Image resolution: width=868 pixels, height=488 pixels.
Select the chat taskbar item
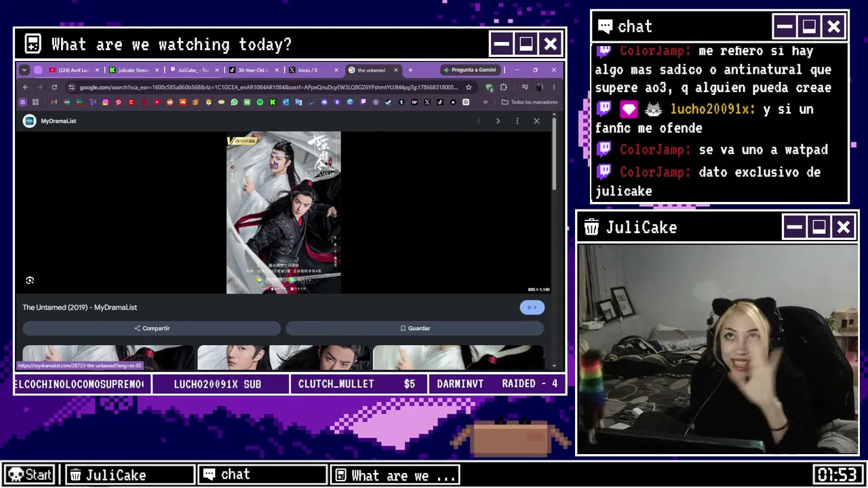(x=262, y=475)
